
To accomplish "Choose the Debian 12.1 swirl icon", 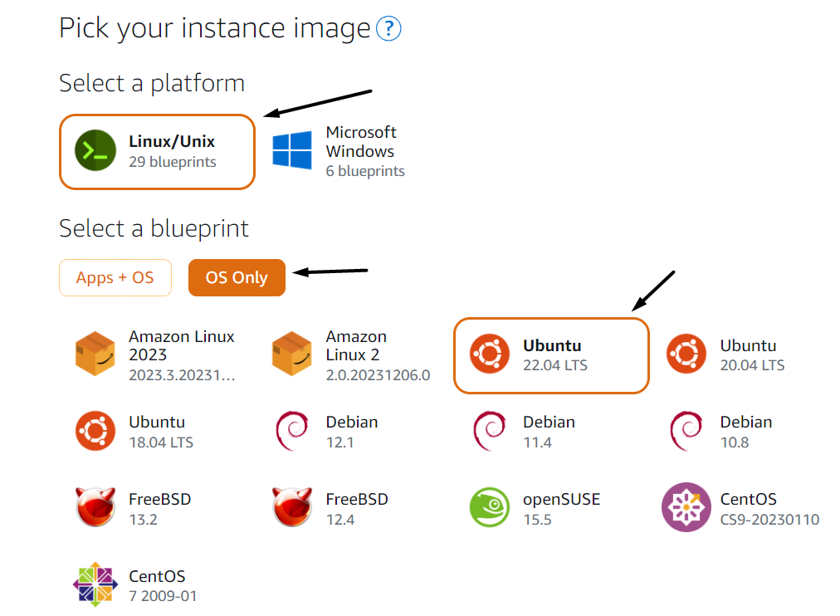I will (292, 432).
